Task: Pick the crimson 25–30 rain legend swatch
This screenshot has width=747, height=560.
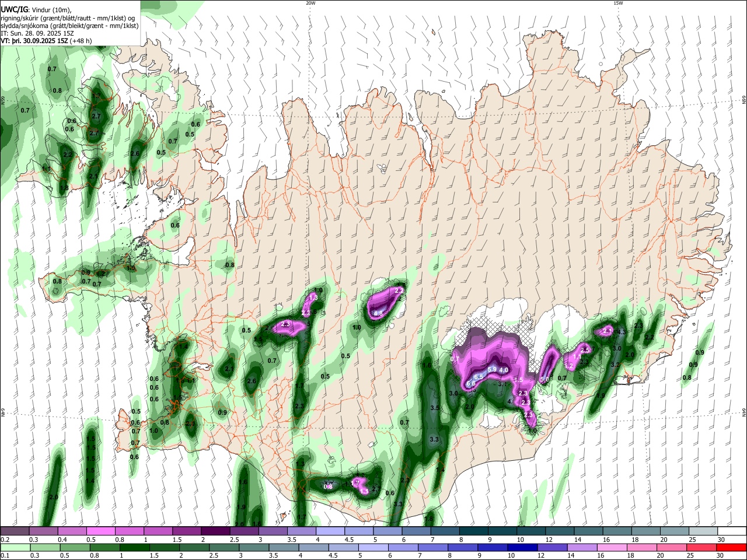Action: click(x=701, y=547)
